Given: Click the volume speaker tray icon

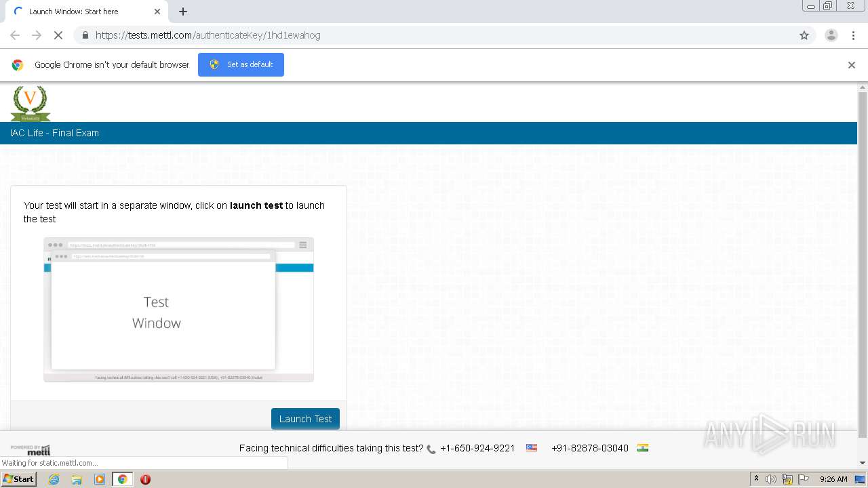Looking at the screenshot, I should tap(771, 479).
